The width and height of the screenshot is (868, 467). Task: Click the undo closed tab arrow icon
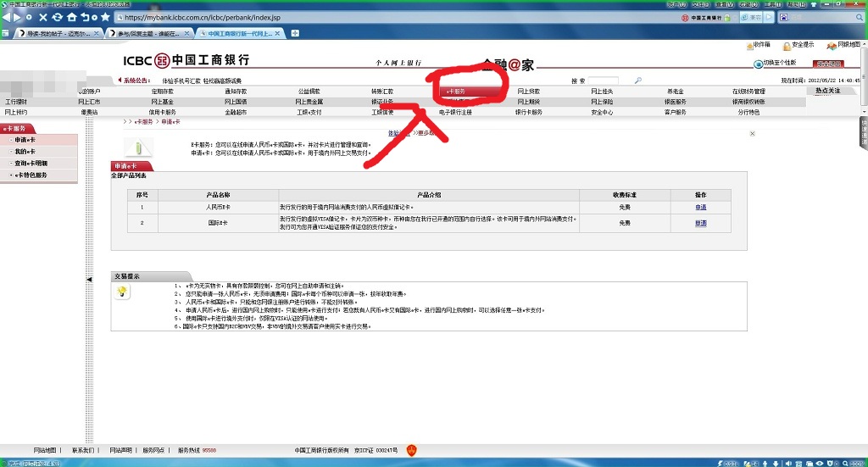86,17
